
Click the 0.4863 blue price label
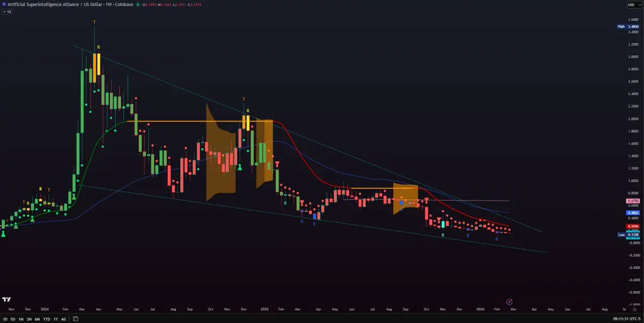(633, 213)
